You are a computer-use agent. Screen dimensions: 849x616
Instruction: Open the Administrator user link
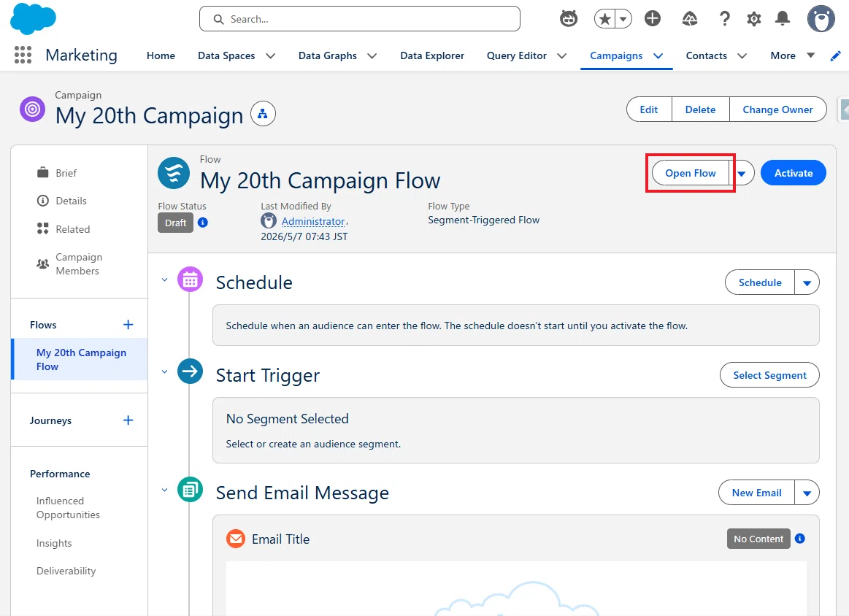pos(313,221)
